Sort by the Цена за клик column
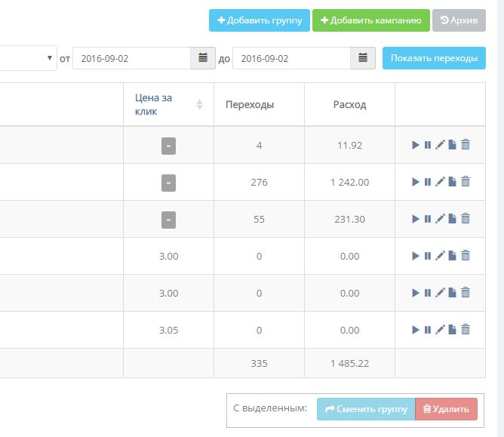Image resolution: width=504 pixels, height=437 pixels. click(x=199, y=105)
